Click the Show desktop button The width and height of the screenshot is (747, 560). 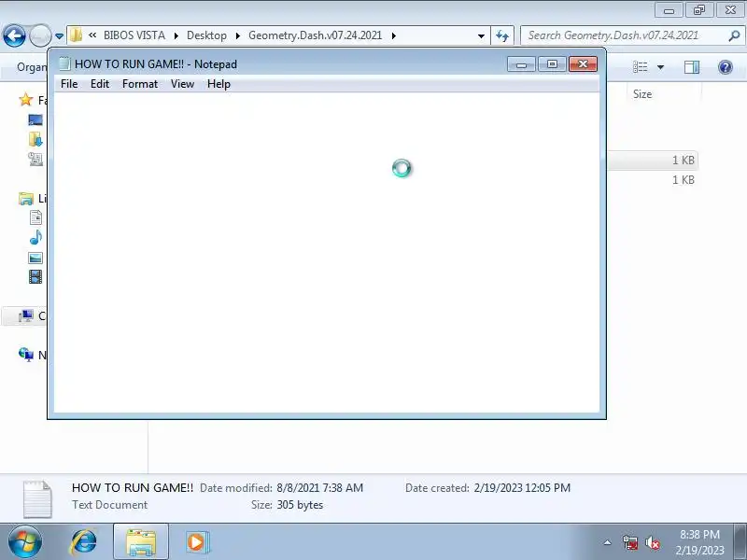tap(741, 542)
